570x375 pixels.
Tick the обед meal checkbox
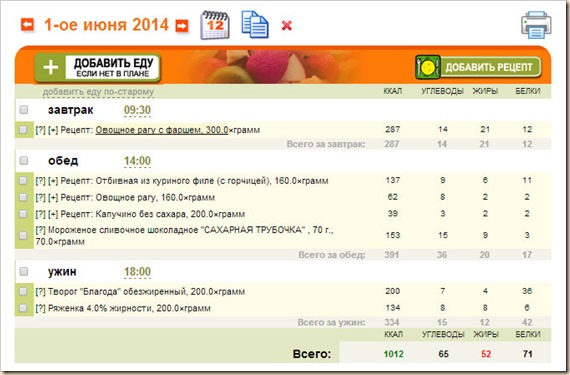coord(24,160)
